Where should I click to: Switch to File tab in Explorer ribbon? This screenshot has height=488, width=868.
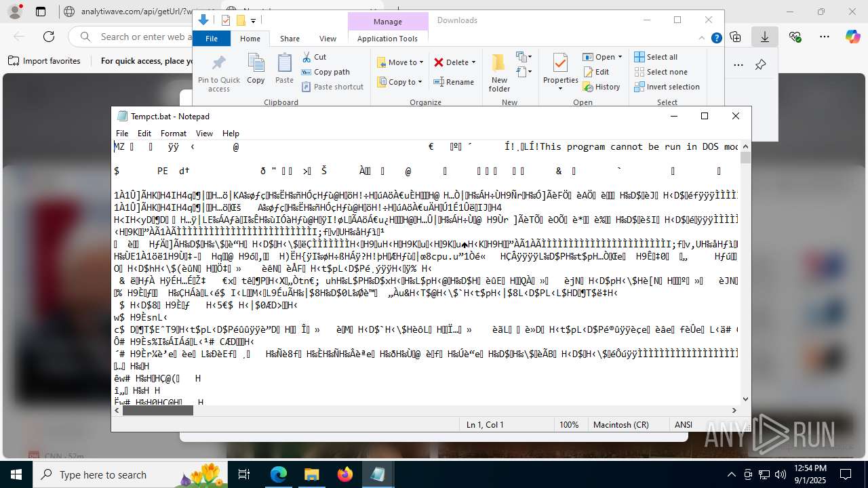pyautogui.click(x=212, y=39)
